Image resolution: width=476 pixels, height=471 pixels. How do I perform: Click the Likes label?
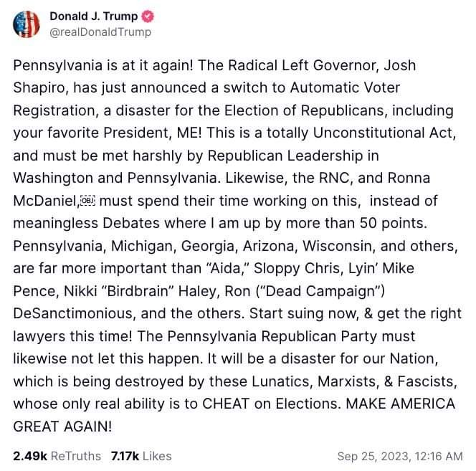pos(157,456)
